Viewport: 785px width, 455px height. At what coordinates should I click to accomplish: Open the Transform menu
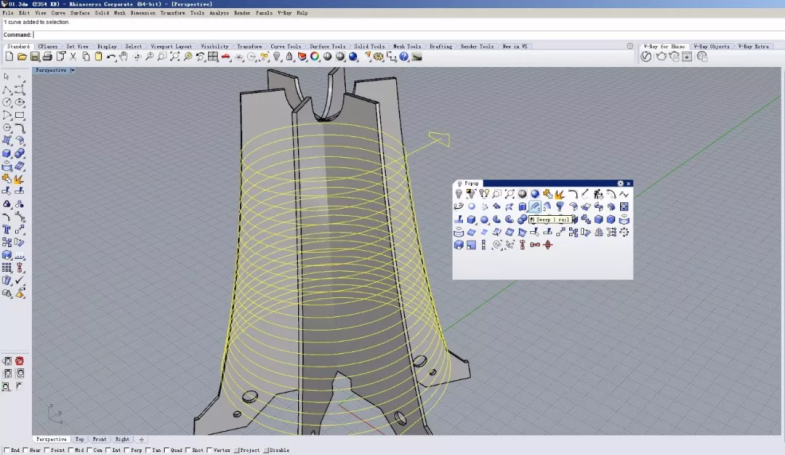click(x=172, y=13)
